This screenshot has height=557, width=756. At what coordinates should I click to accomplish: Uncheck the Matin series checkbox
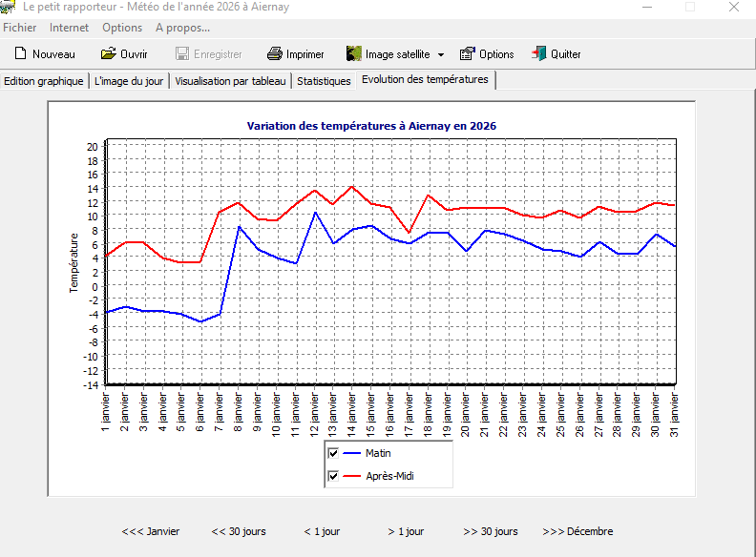point(333,453)
